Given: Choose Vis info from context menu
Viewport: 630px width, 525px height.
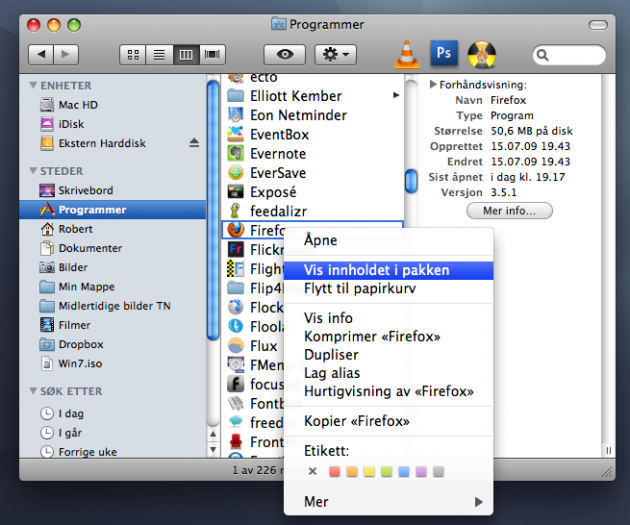Looking at the screenshot, I should [x=389, y=318].
